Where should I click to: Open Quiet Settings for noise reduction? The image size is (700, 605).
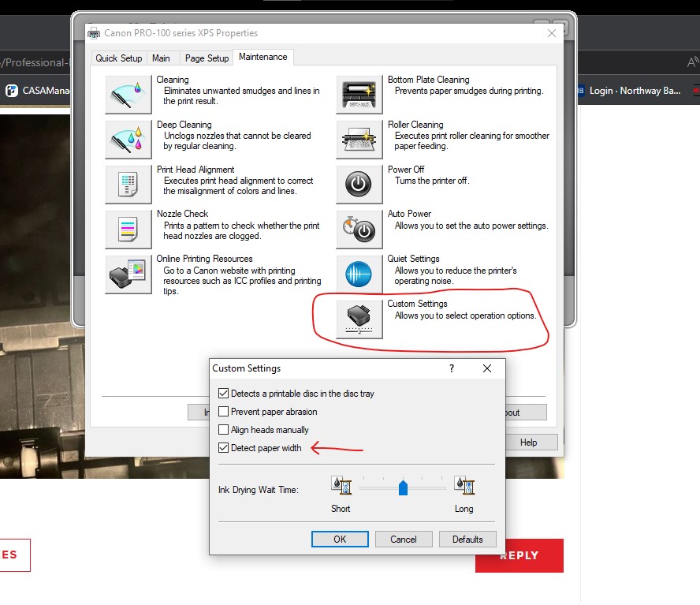(x=359, y=273)
